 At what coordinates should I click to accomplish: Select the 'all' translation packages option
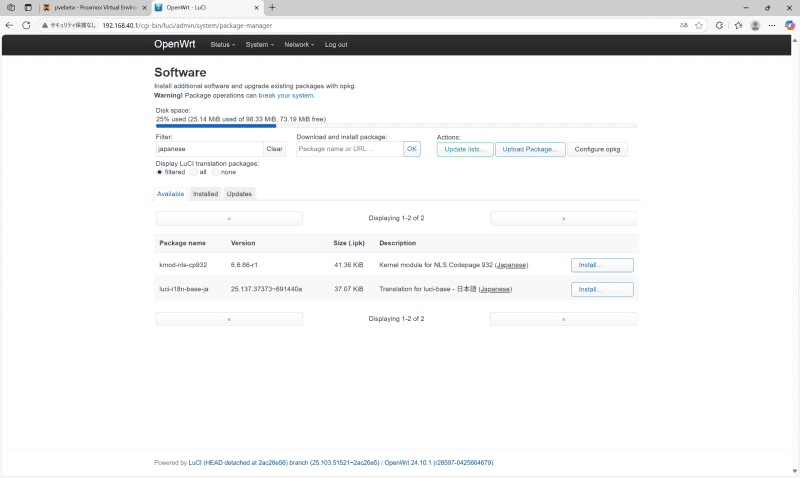coord(194,172)
